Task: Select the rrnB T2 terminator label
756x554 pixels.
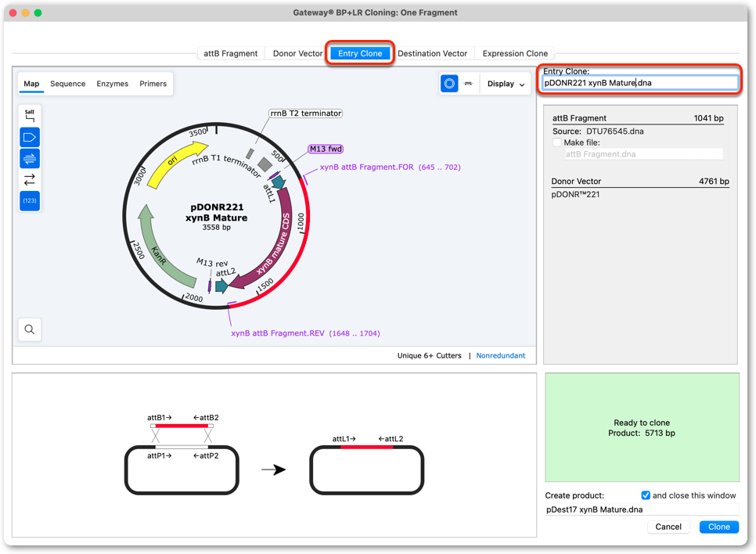Action: tap(306, 113)
